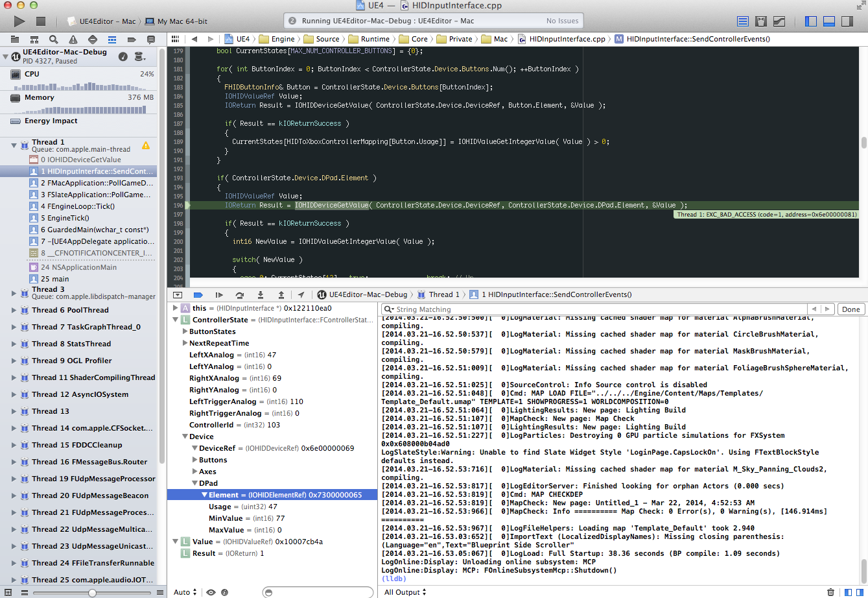Toggle the Navigator pane visibility
Image resolution: width=868 pixels, height=598 pixels.
(x=810, y=21)
